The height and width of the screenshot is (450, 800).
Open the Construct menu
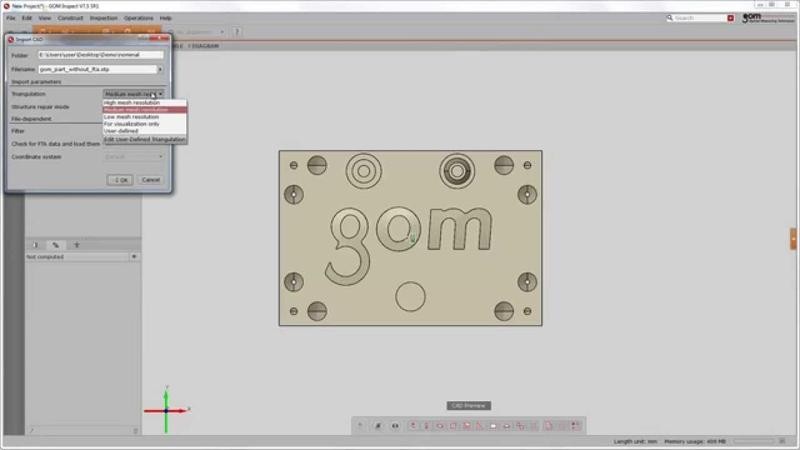coord(70,18)
